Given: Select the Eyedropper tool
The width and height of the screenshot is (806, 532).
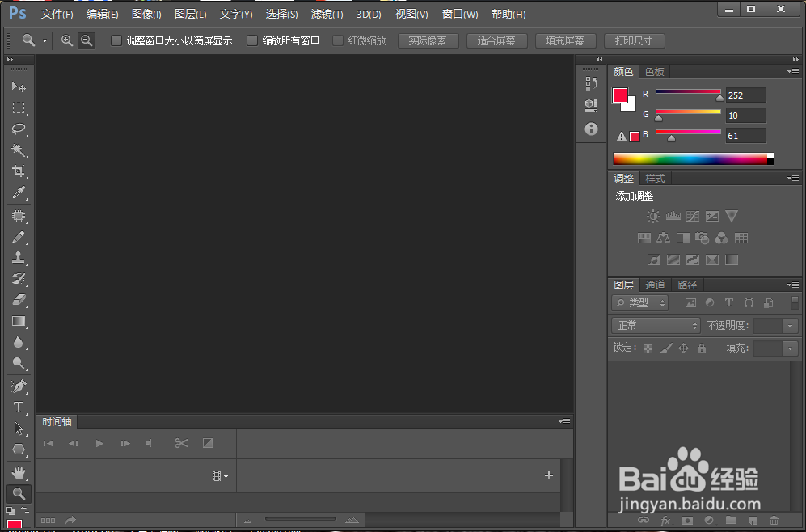Looking at the screenshot, I should click(19, 192).
